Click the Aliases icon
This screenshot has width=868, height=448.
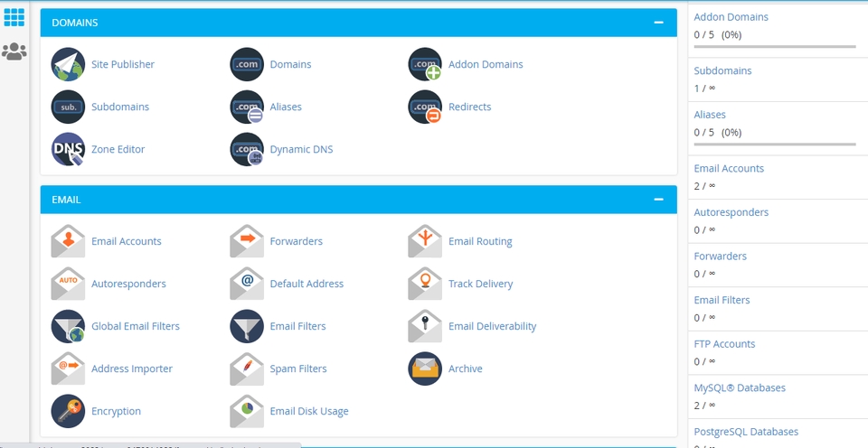point(247,107)
